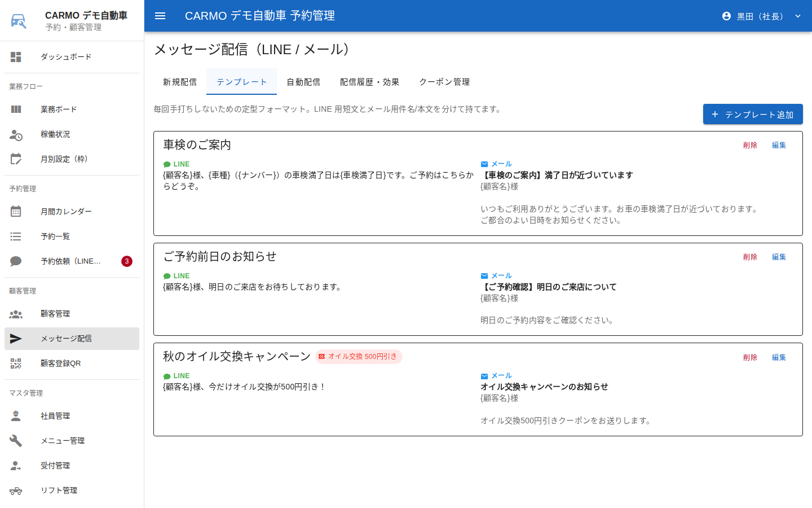Select the 業務ボード board icon
The image size is (812, 508).
16,110
